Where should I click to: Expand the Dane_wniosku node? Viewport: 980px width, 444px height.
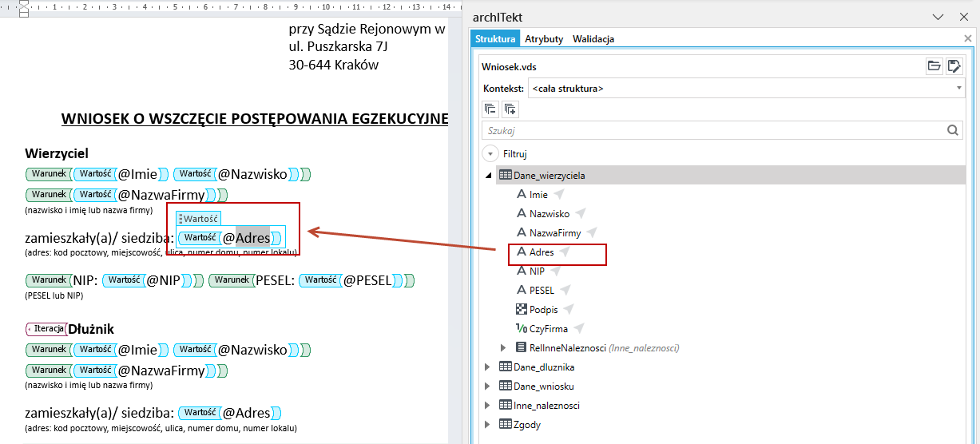click(x=489, y=386)
